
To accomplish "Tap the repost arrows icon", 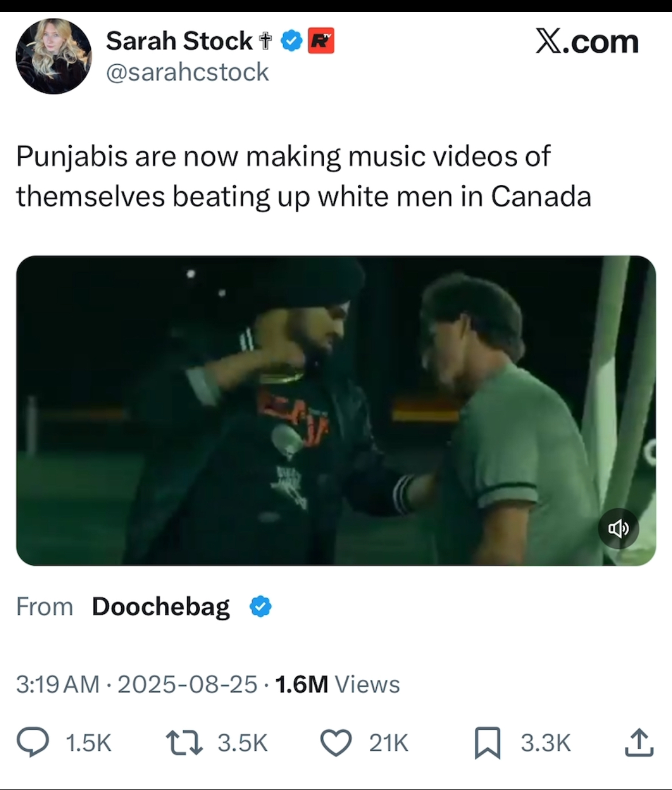I will (184, 742).
